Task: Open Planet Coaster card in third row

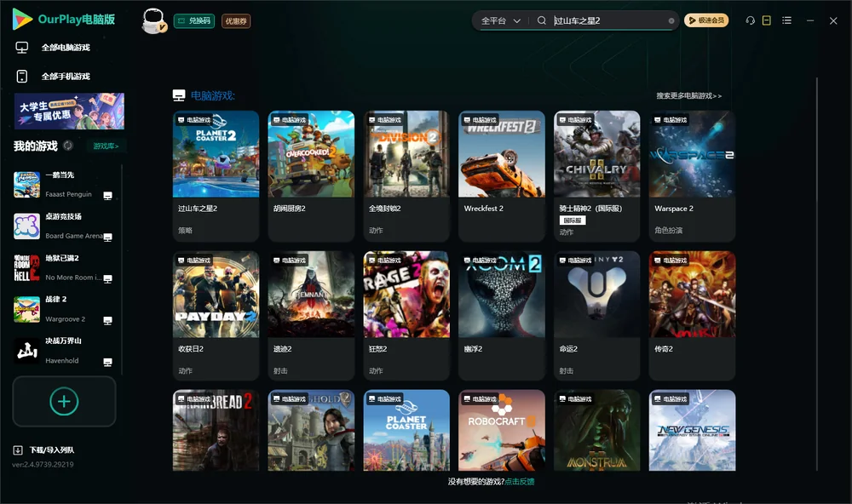Action: tap(406, 430)
